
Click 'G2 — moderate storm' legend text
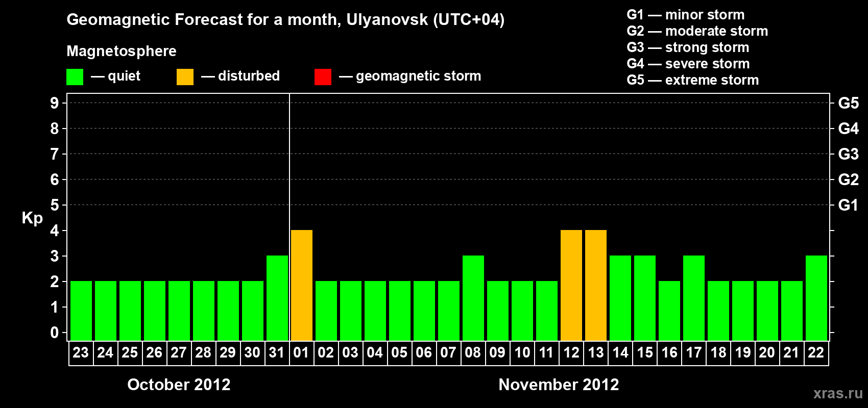click(697, 31)
